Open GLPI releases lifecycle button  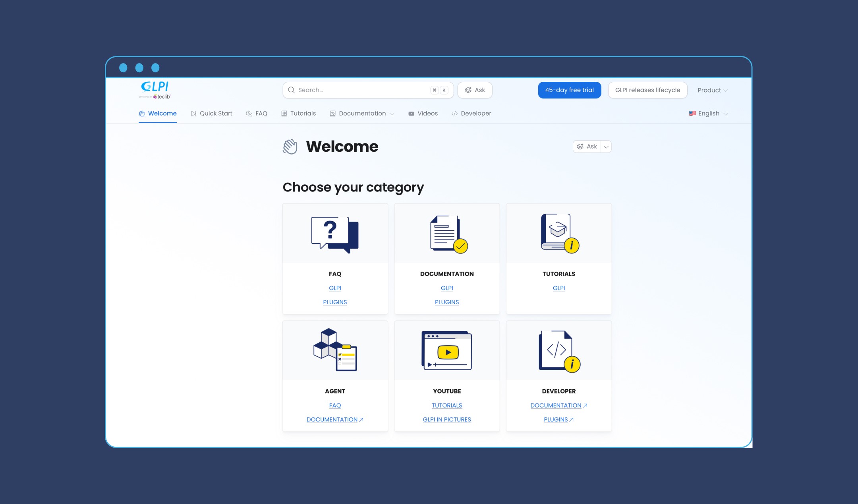click(x=647, y=90)
